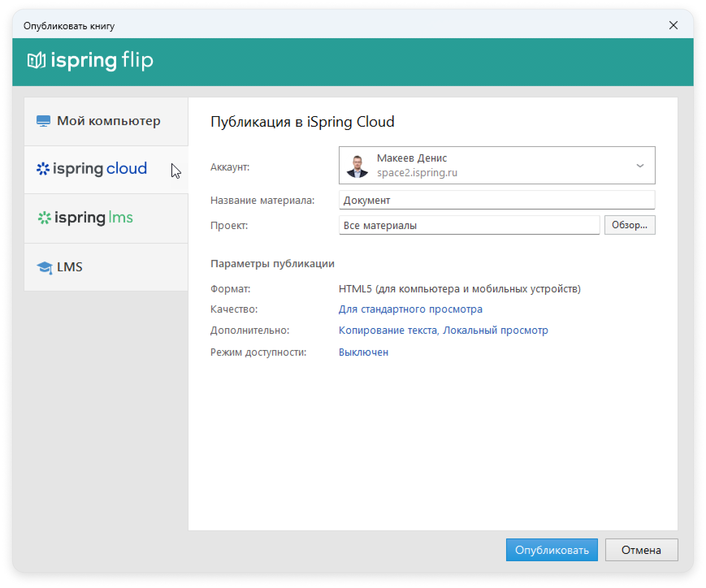Click the Опубликовать книгу window title
706x588 pixels.
pyautogui.click(x=69, y=26)
